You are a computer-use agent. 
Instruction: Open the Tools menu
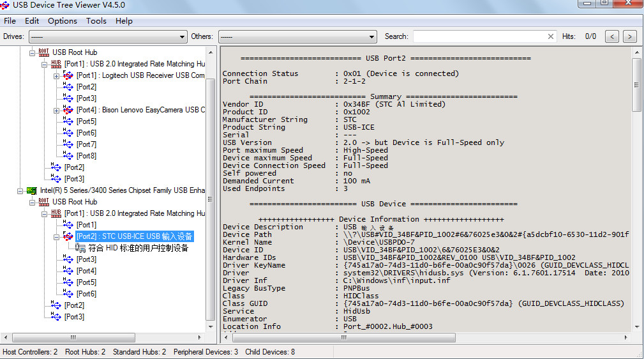[96, 21]
